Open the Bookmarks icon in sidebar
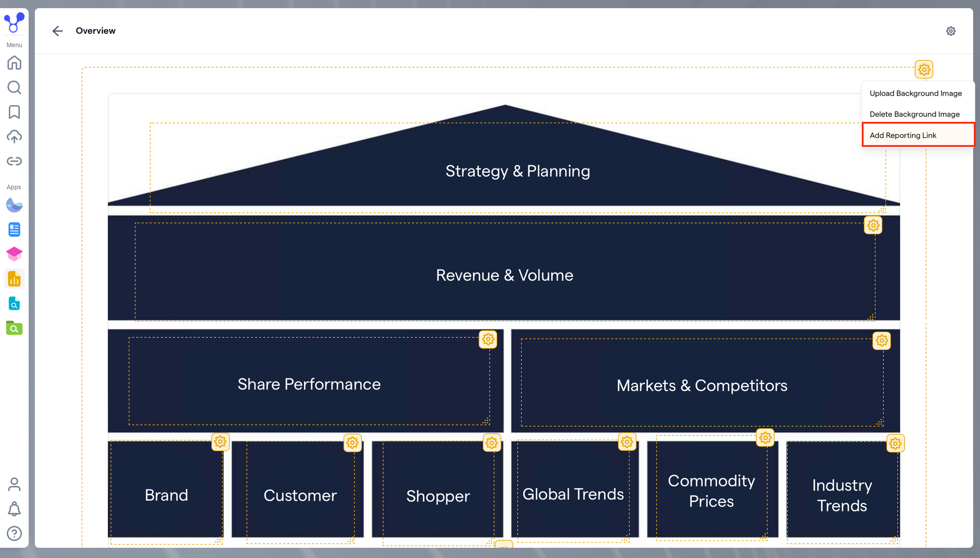The width and height of the screenshot is (980, 558). click(14, 112)
